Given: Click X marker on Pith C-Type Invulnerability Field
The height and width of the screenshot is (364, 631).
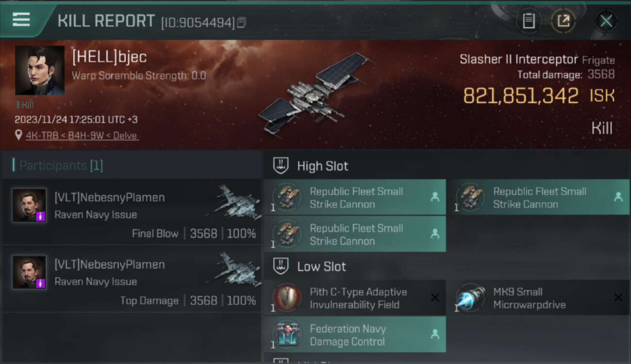Looking at the screenshot, I should pyautogui.click(x=435, y=298).
